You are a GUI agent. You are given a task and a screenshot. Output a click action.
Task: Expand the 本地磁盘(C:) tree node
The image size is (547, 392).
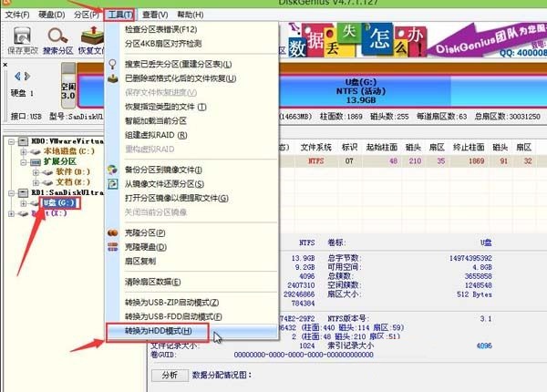pyautogui.click(x=24, y=151)
